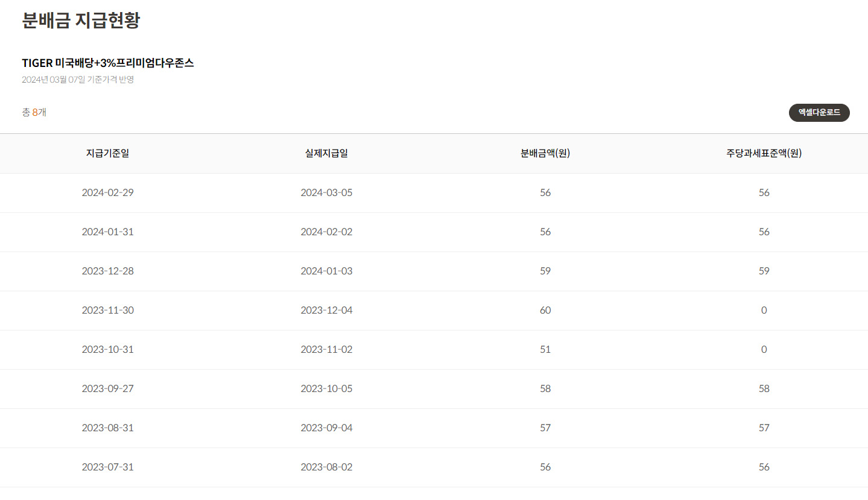Select the 2023-10-05 payment date cell

(x=326, y=389)
